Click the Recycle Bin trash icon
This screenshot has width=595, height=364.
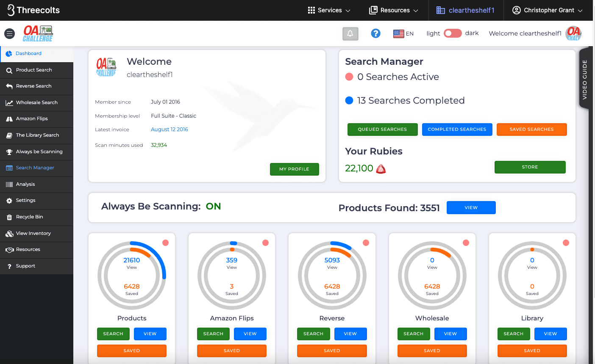point(9,217)
